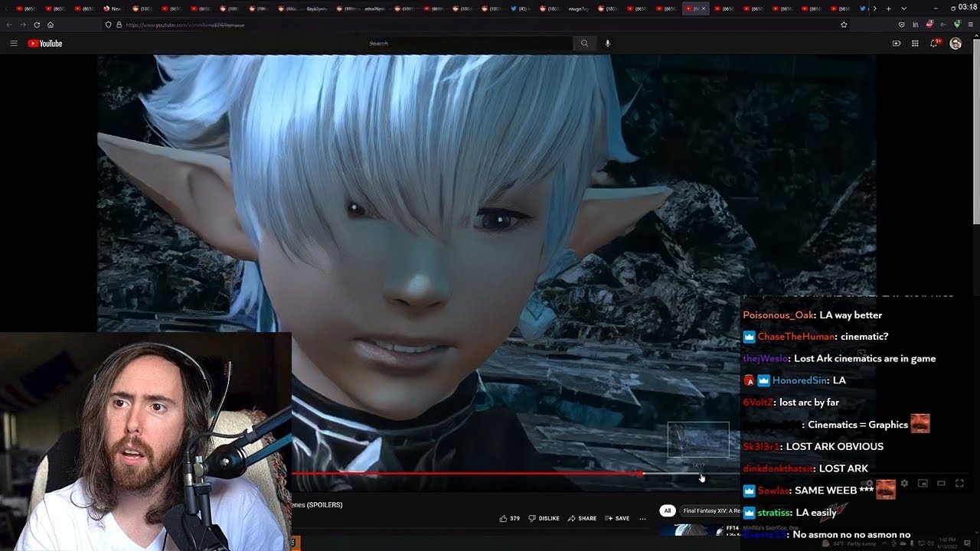The height and width of the screenshot is (551, 980).
Task: Switch to the first YouTube browser tab
Action: pyautogui.click(x=28, y=8)
